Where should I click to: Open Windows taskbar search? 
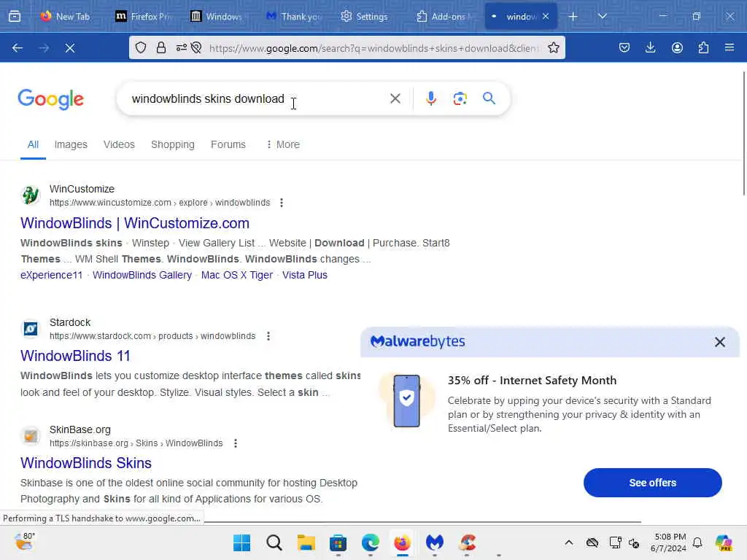(x=274, y=542)
